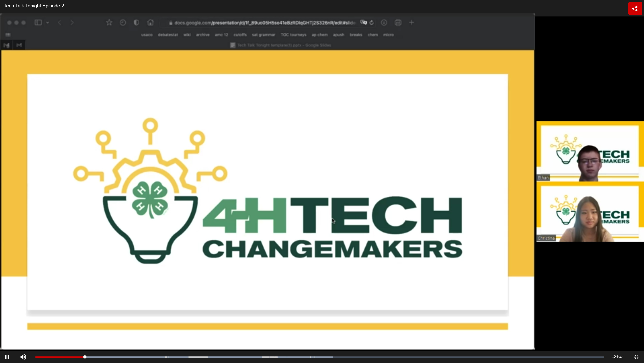644x363 pixels.
Task: Pause the video playback
Action: (x=7, y=357)
